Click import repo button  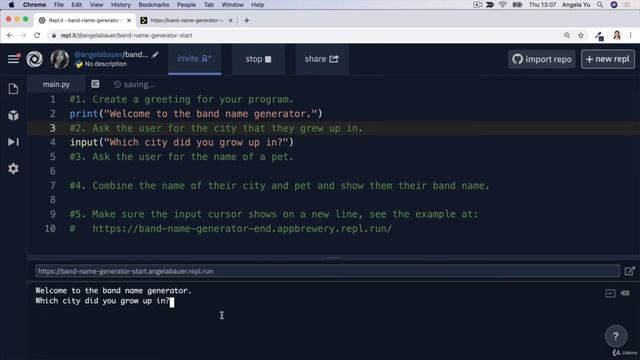(x=542, y=59)
